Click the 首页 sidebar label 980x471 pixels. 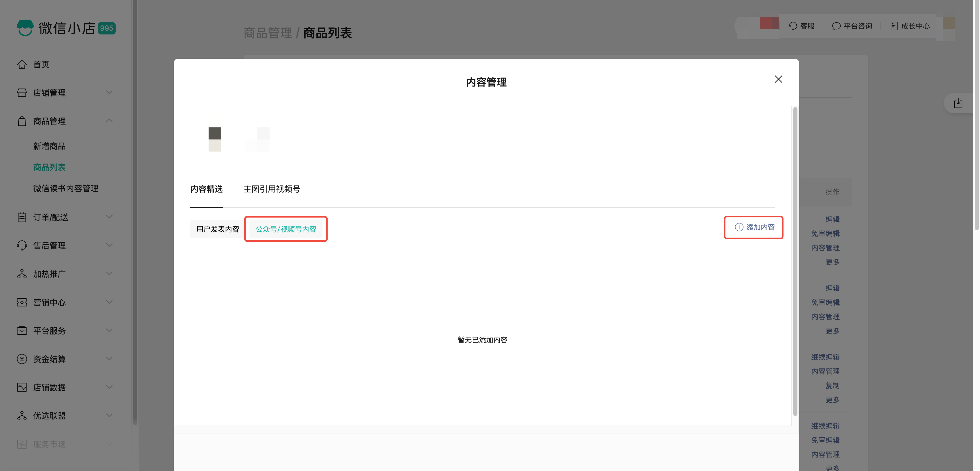pos(41,65)
